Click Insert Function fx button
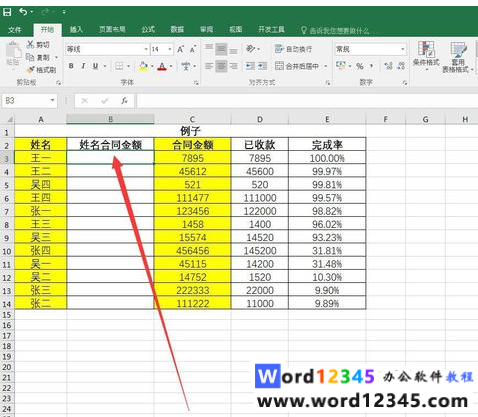Image resolution: width=478 pixels, height=417 pixels. click(124, 100)
